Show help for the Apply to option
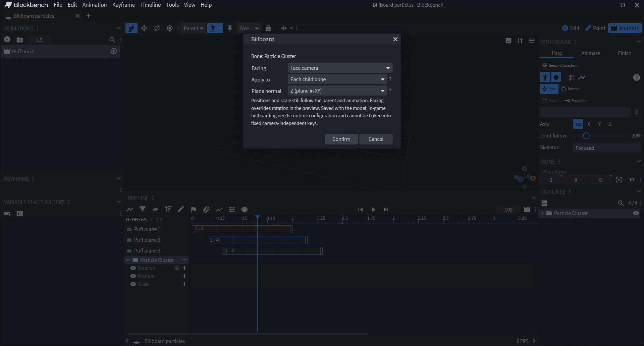Image resolution: width=644 pixels, height=346 pixels. (390, 79)
